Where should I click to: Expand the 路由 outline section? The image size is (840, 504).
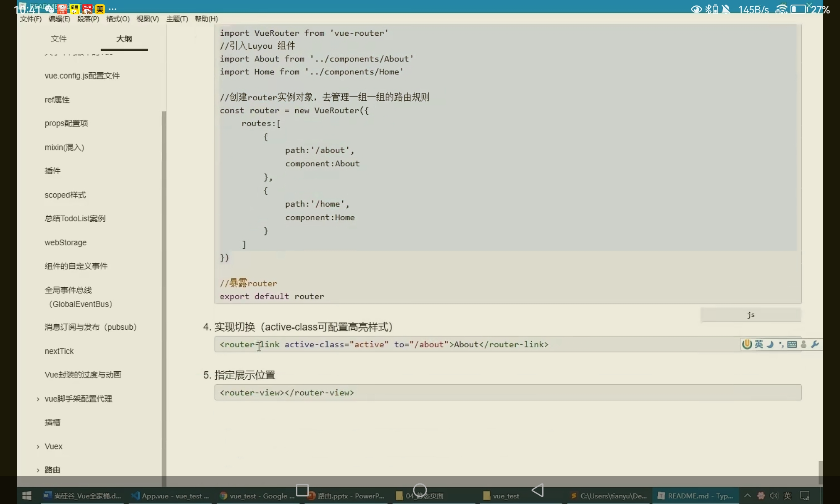(x=38, y=470)
